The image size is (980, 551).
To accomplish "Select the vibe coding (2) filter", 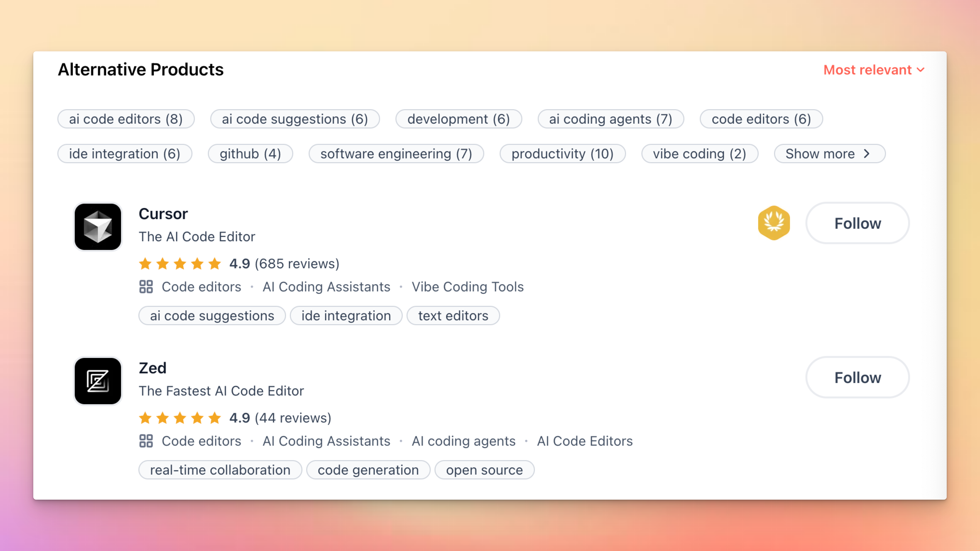I will (x=699, y=154).
